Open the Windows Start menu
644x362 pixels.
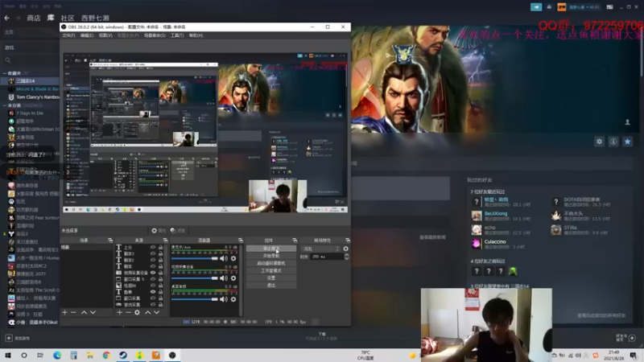(x=8, y=355)
